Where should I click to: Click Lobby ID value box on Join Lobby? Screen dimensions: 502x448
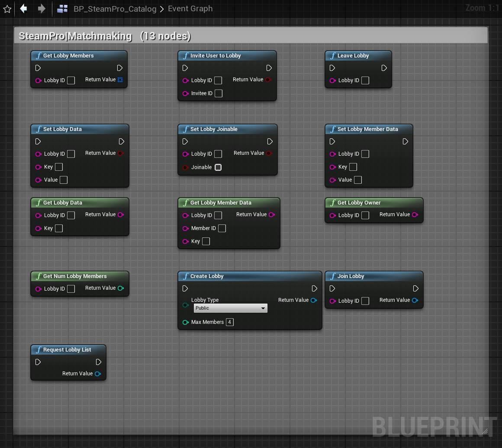tap(365, 301)
